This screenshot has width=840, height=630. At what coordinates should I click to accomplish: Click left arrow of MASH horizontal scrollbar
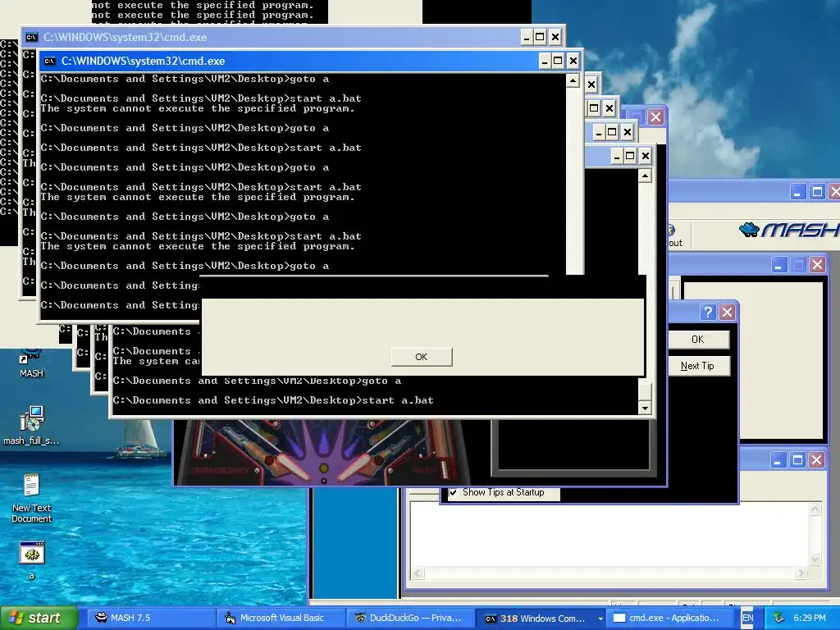[418, 573]
